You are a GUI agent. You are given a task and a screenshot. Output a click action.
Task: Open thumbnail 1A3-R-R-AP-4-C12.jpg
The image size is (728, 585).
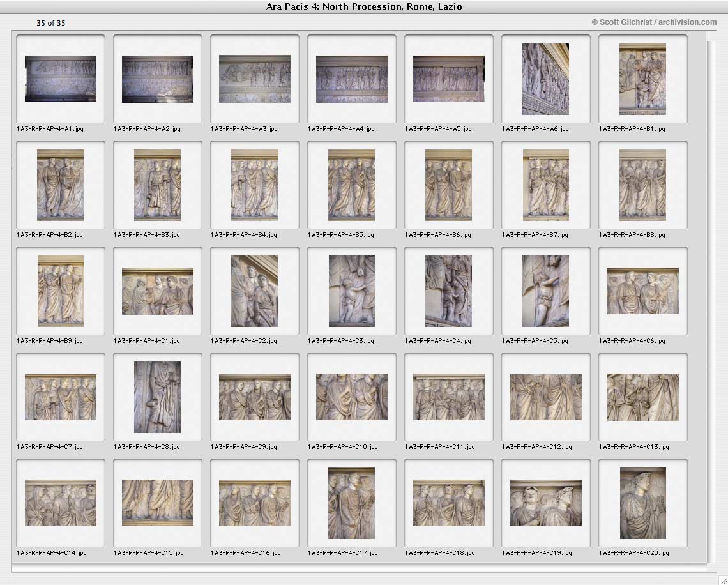(x=545, y=397)
